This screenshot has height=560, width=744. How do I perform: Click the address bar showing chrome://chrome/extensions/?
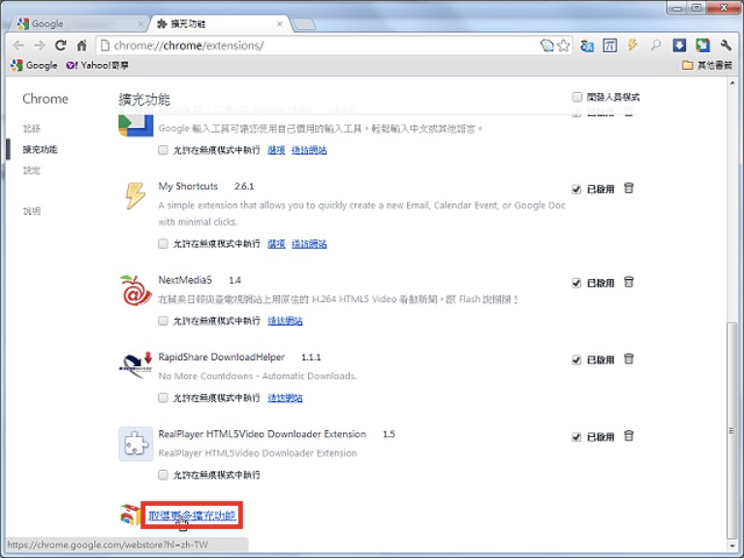pos(310,46)
